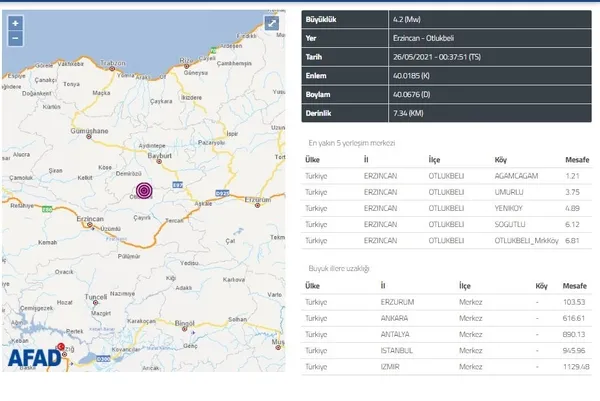Select latitude value 40.0185 (K)
600x401 pixels.
point(411,76)
